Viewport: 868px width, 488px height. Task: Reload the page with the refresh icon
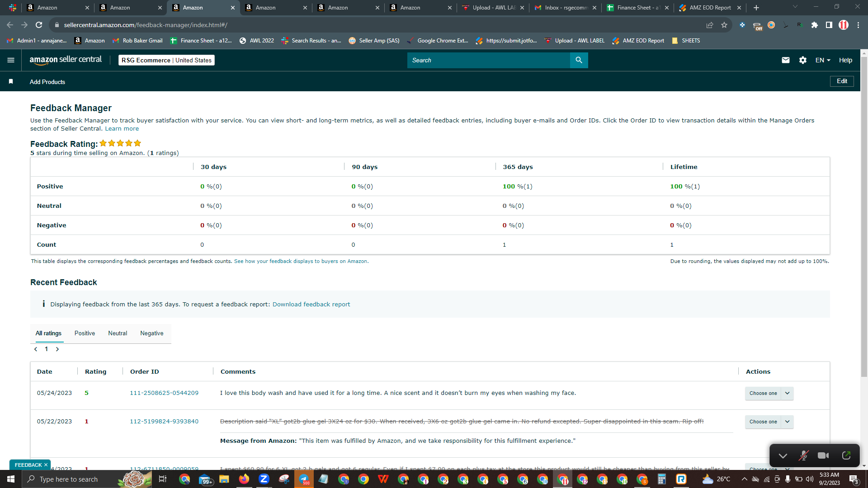(x=39, y=25)
